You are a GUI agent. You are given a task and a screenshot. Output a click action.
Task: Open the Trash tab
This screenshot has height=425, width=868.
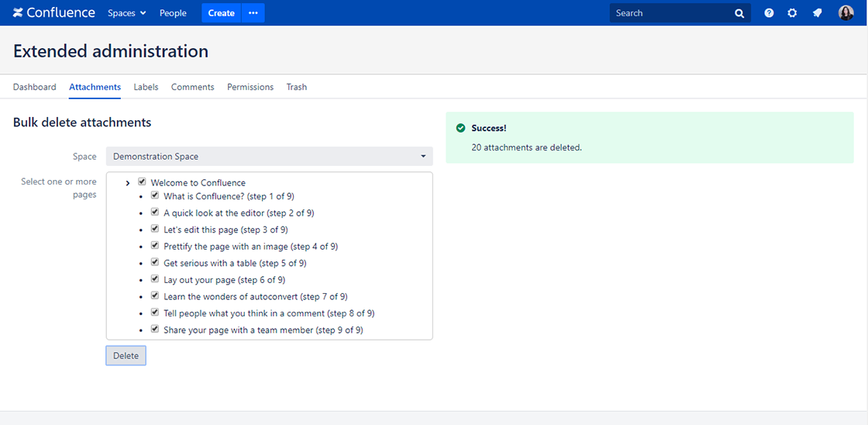(296, 87)
